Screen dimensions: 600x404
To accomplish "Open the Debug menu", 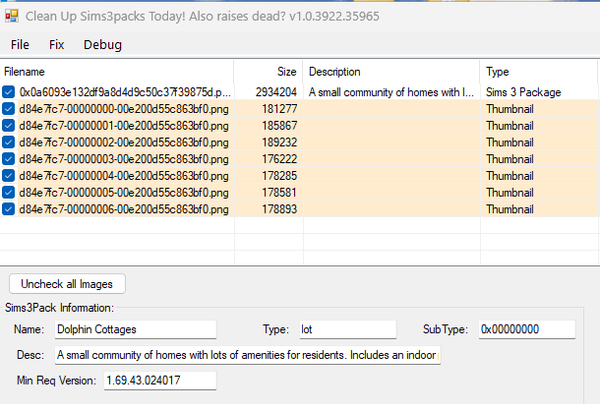I will tap(103, 45).
